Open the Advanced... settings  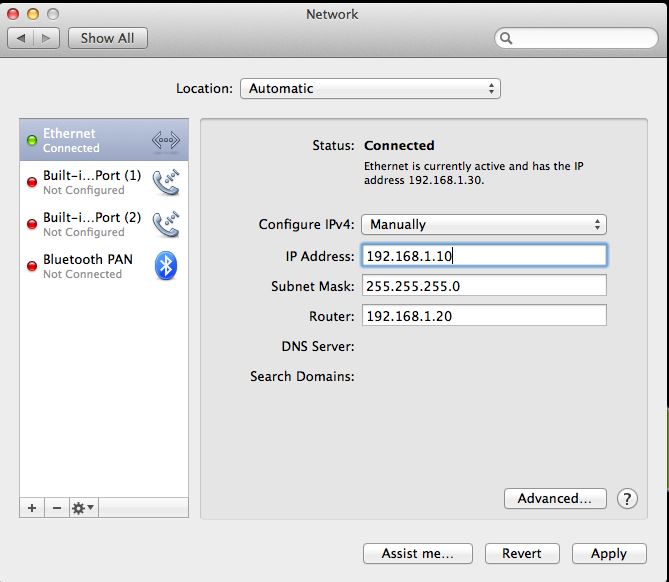tap(555, 498)
